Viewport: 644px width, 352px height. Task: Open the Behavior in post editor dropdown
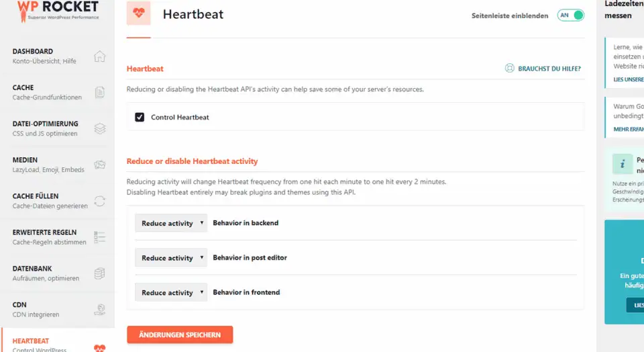click(172, 258)
